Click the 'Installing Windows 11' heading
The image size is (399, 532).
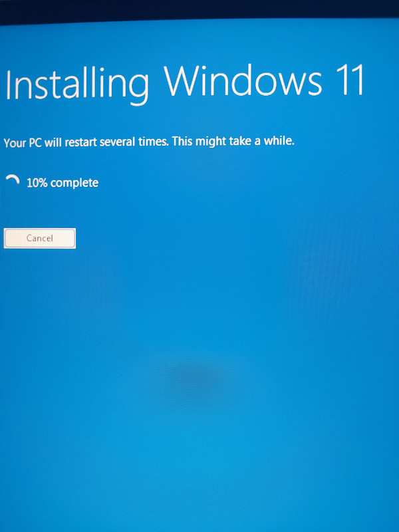[185, 83]
